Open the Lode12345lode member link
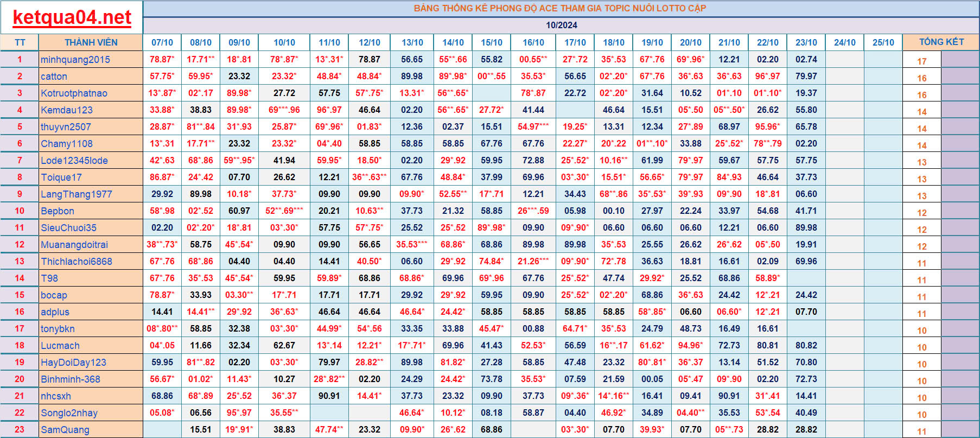This screenshot has width=980, height=438. pos(74,161)
